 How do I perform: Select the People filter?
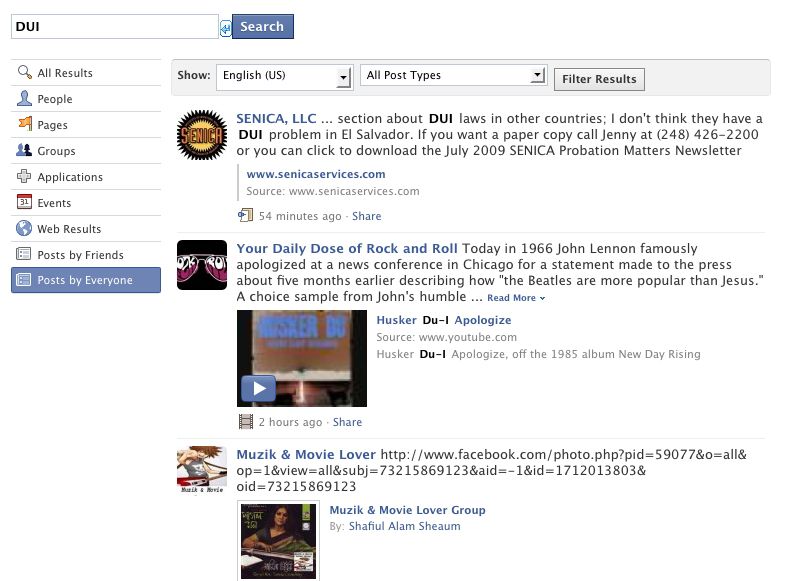click(x=86, y=99)
